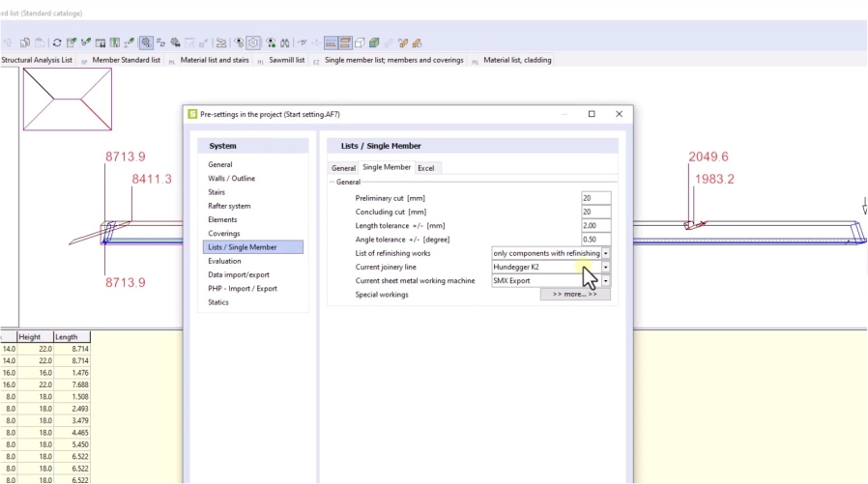Click the eye visibility toolbar icon

238,43
